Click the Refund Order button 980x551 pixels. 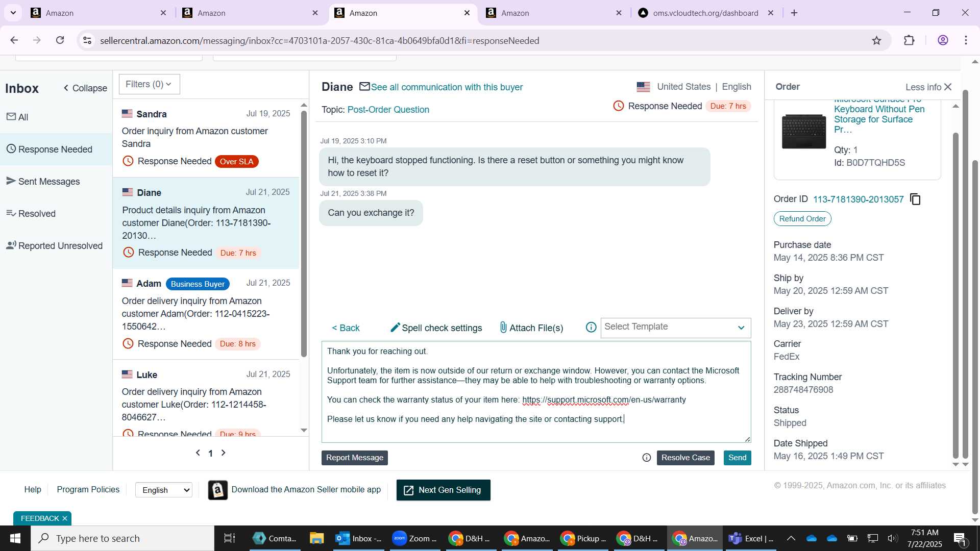(x=802, y=218)
